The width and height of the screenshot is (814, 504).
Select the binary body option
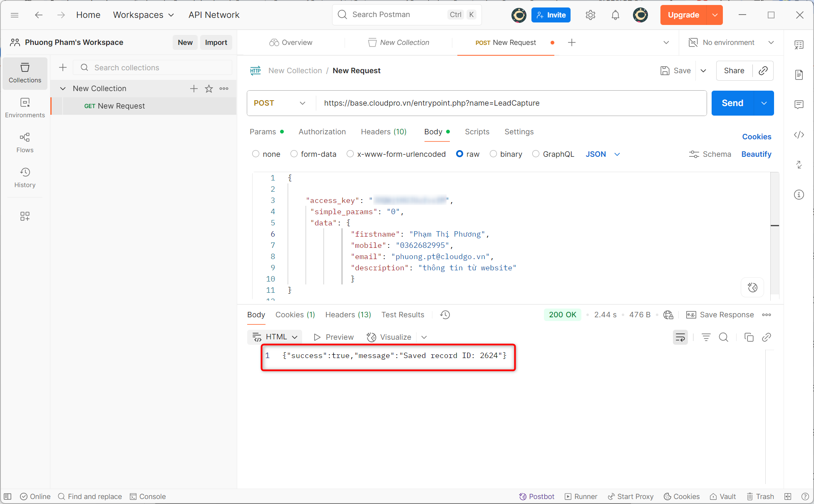(493, 154)
